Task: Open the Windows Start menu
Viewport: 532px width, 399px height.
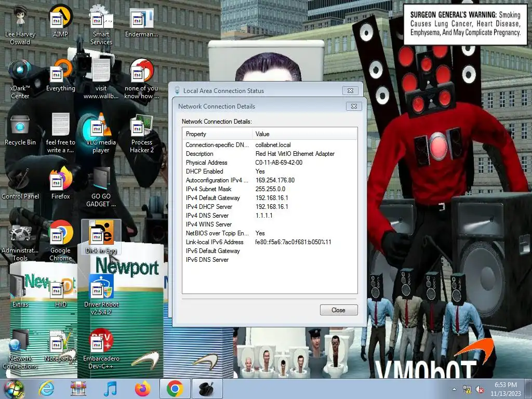Action: tap(14, 389)
